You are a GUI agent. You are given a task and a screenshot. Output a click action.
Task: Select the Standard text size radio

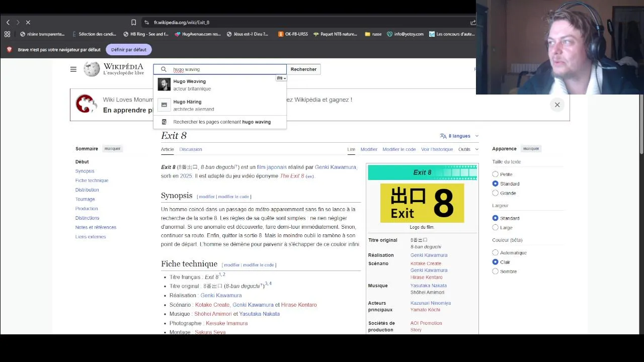(x=496, y=184)
